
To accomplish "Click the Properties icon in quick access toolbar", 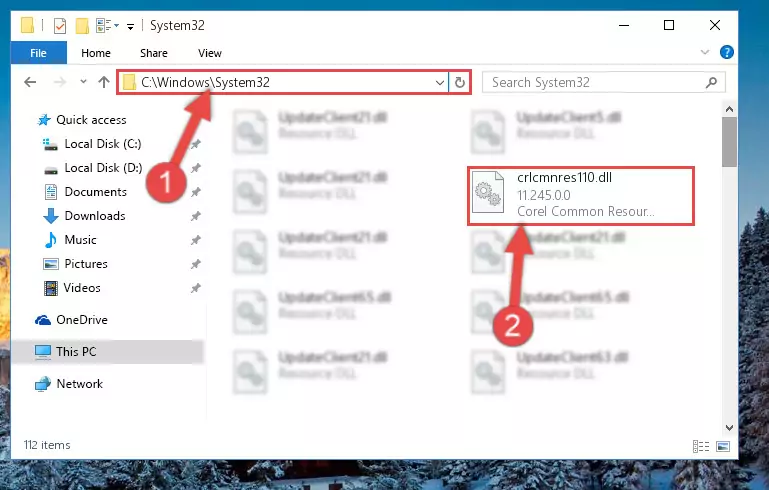I will pyautogui.click(x=60, y=25).
